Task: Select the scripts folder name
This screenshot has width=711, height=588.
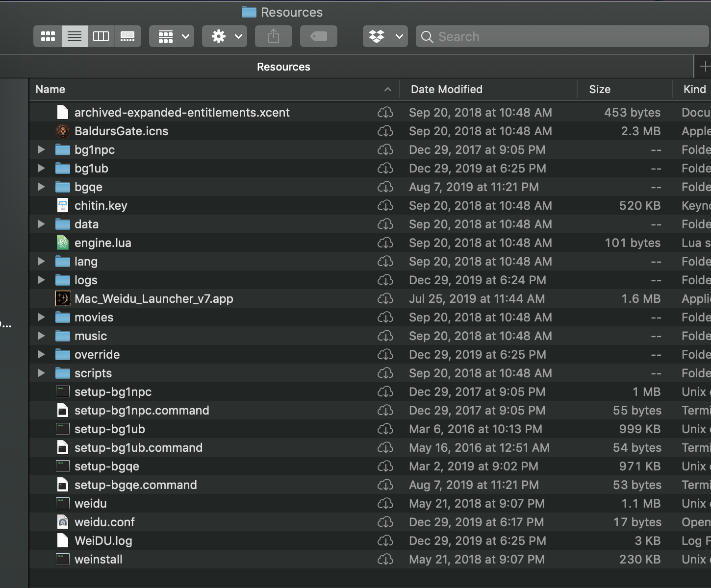Action: click(93, 373)
